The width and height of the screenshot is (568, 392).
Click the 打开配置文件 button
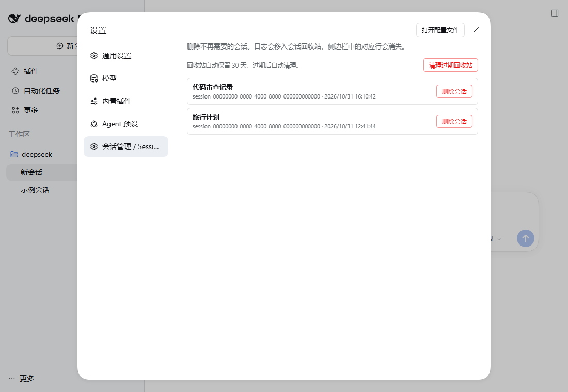pos(440,30)
